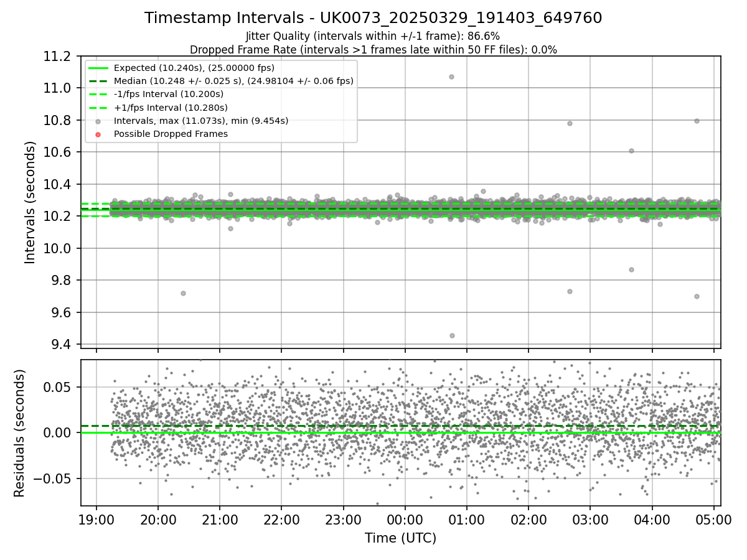Click the '00:00' x-axis tick label
The width and height of the screenshot is (747, 560).
coord(405,519)
